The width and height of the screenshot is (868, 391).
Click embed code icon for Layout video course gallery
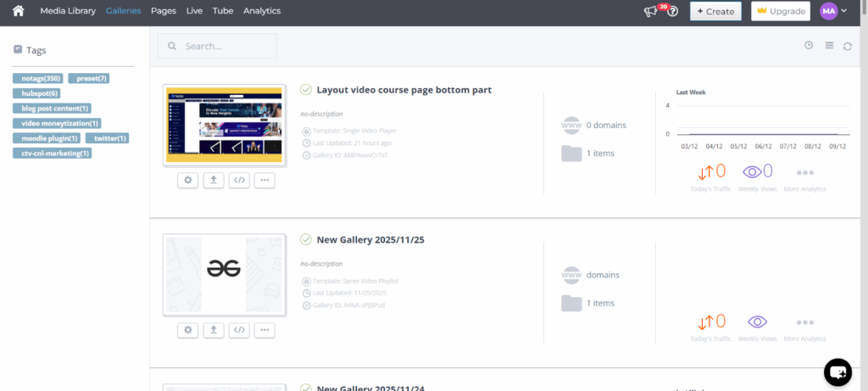tap(240, 180)
